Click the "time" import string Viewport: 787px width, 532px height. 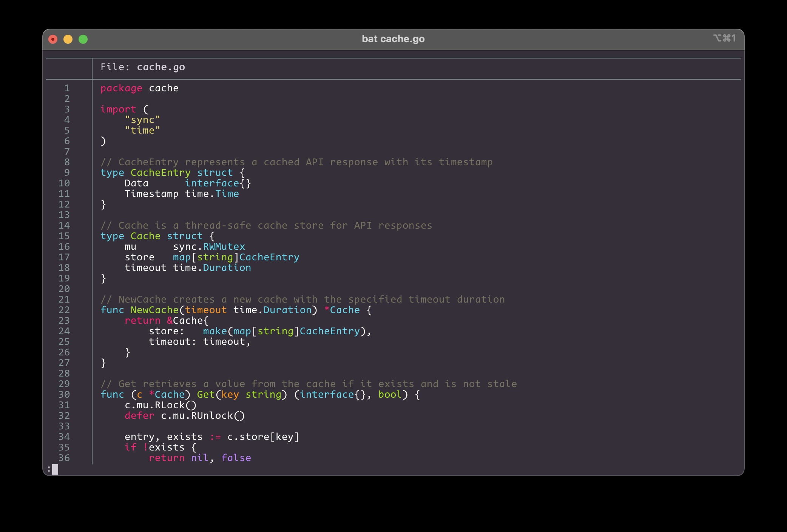[142, 131]
